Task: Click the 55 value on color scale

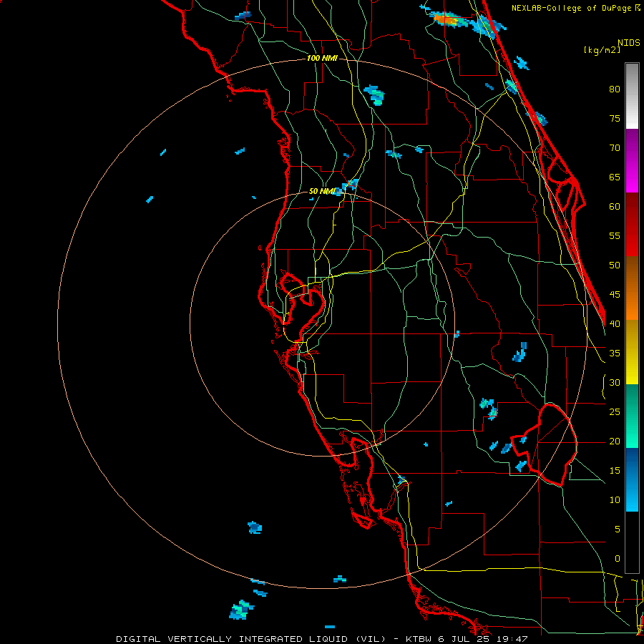Action: coord(615,235)
